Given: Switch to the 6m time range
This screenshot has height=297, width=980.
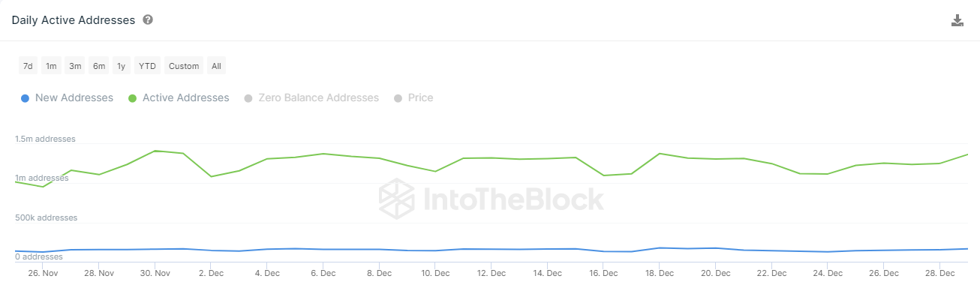Looking at the screenshot, I should [99, 66].
